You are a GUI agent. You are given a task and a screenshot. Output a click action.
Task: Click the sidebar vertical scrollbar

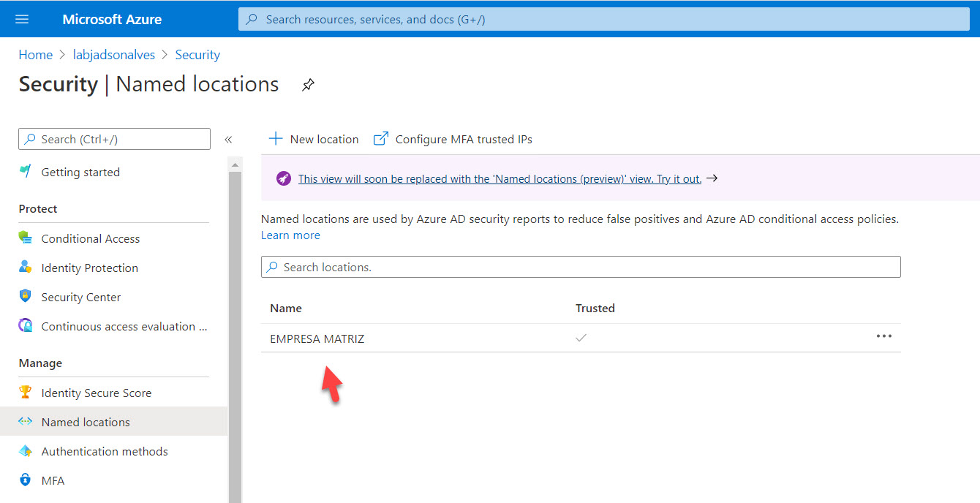[x=235, y=329]
